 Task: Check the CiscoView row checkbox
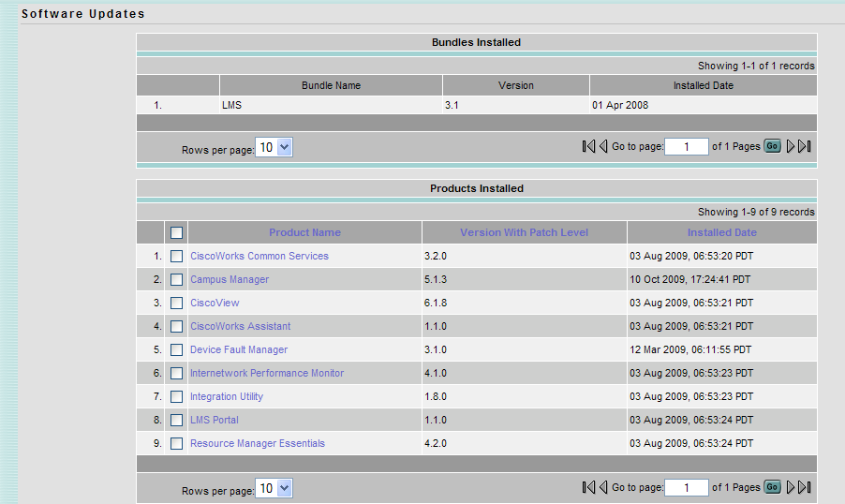click(x=176, y=303)
